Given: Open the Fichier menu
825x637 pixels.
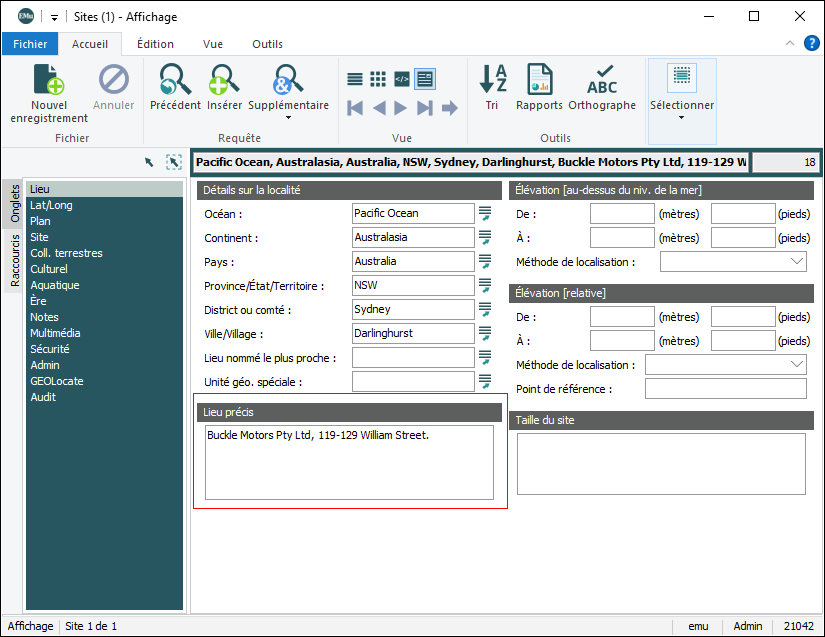Looking at the screenshot, I should (30, 44).
